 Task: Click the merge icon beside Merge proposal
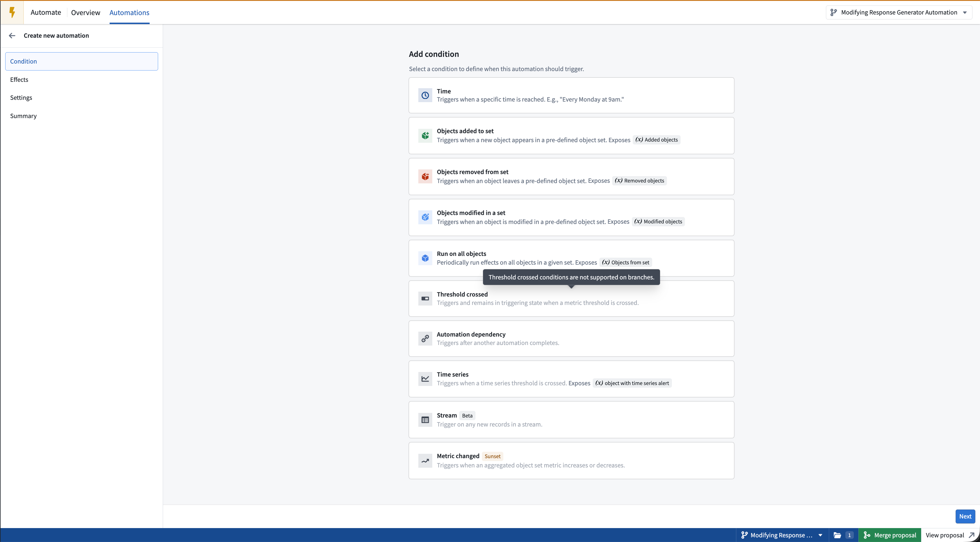867,535
